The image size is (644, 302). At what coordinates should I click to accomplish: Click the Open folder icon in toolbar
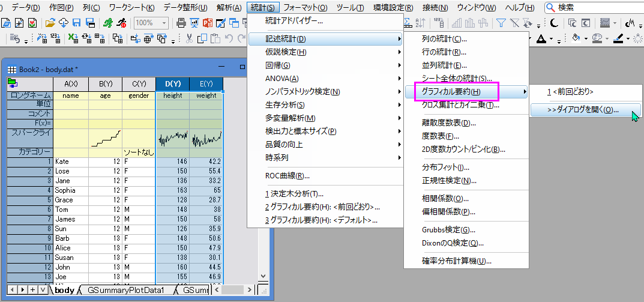coord(50,23)
